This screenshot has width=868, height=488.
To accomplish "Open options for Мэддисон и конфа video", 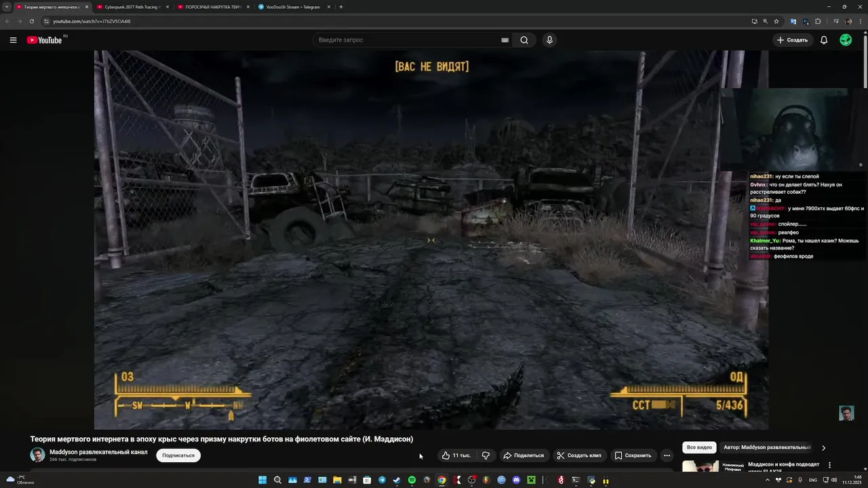I will pyautogui.click(x=829, y=465).
